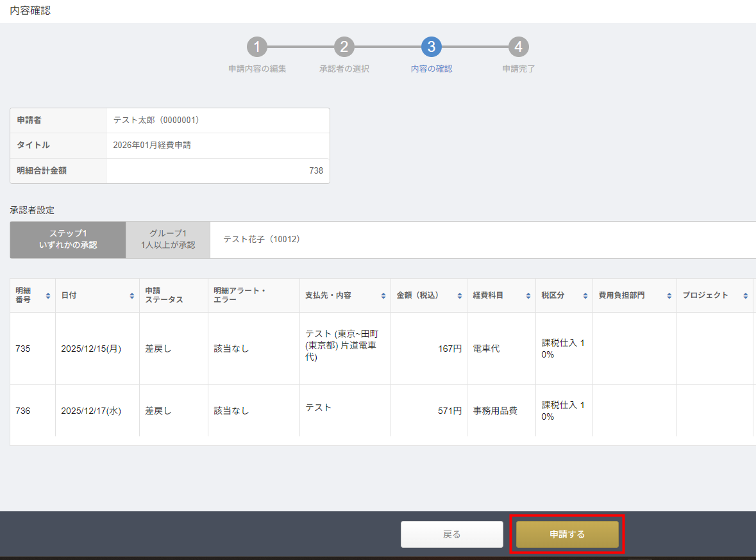Screen dimensions: 756x560
Task: Select row 736 事務用品費 entry
Action: click(495, 411)
